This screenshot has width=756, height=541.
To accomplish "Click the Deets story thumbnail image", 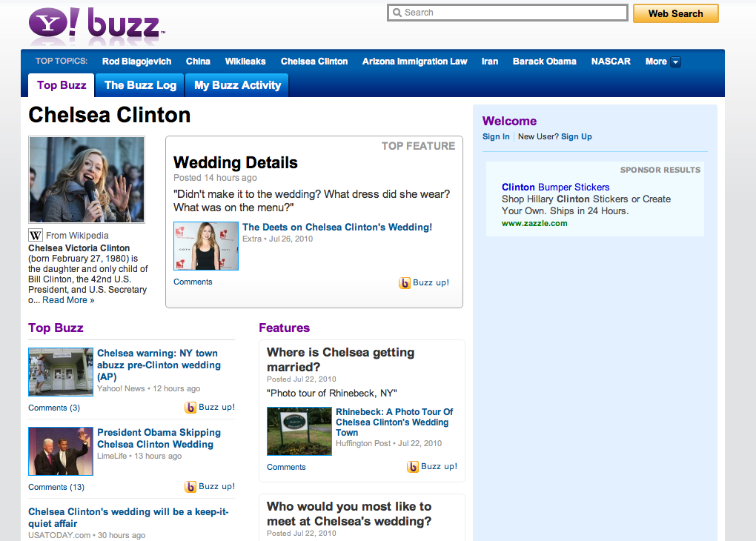I will 206,246.
